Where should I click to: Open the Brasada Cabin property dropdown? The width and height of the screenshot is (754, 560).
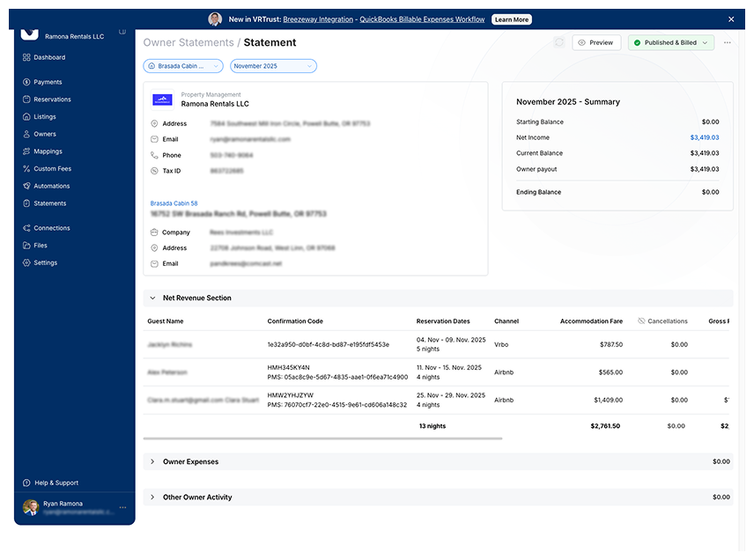(x=183, y=66)
